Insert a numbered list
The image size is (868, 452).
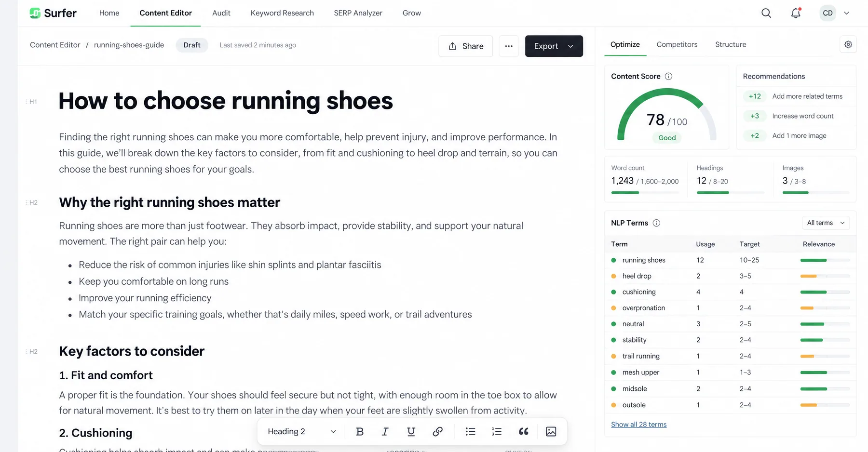coord(497,432)
